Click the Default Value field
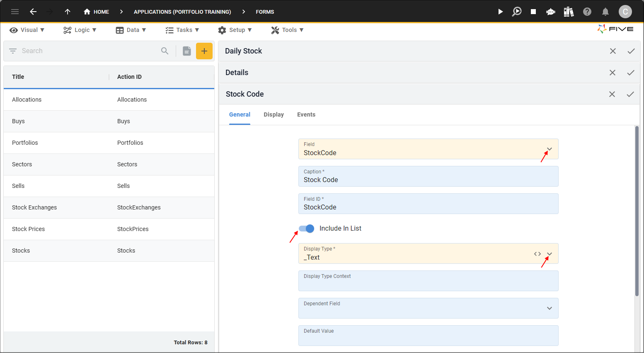The width and height of the screenshot is (644, 353). (429, 336)
